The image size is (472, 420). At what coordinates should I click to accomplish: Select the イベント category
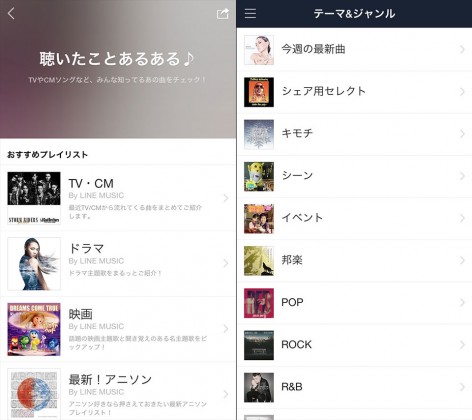(x=354, y=218)
